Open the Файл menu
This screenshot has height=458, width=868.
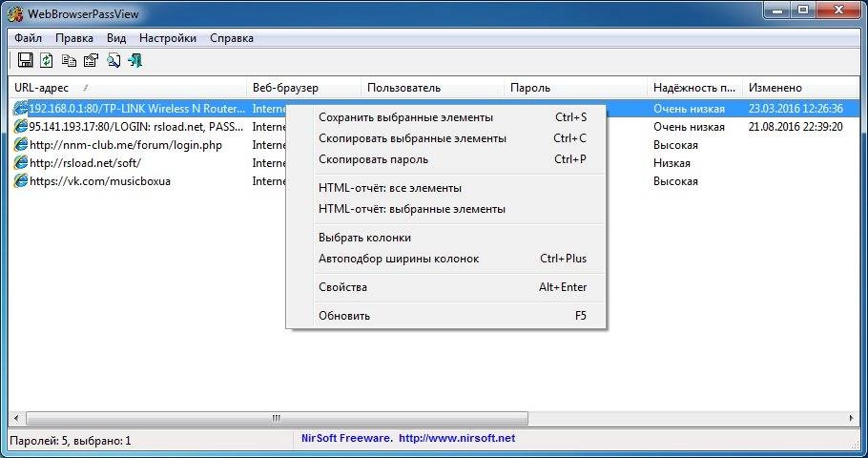(x=29, y=38)
